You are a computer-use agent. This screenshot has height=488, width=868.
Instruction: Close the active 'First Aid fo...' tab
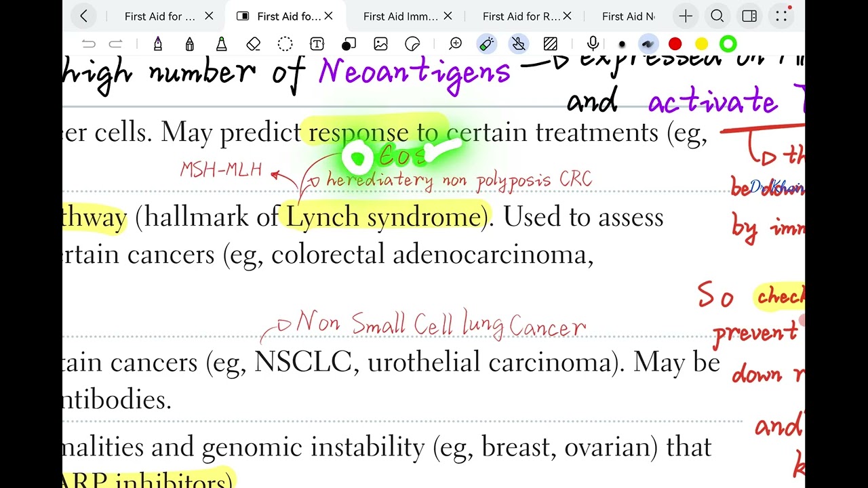[x=328, y=16]
